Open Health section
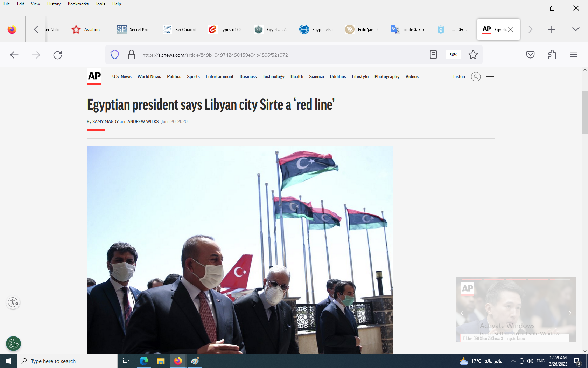This screenshot has width=588, height=368. [297, 76]
